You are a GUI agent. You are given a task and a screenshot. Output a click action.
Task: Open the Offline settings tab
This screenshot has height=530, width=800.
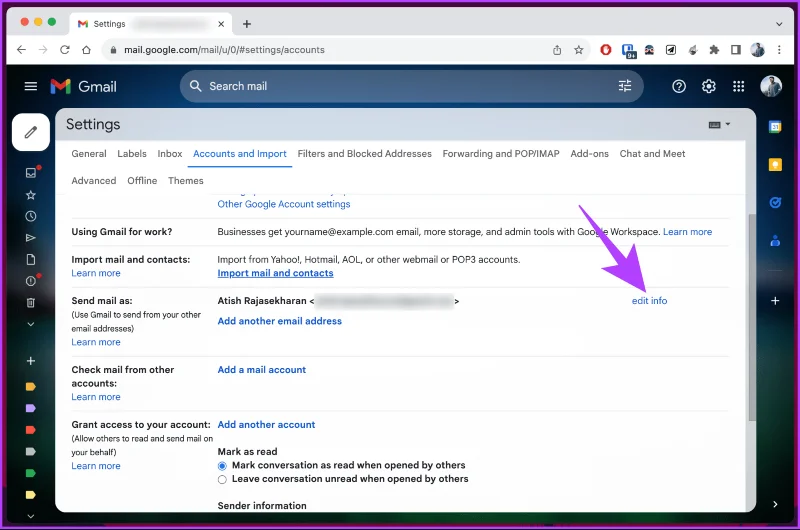(142, 181)
